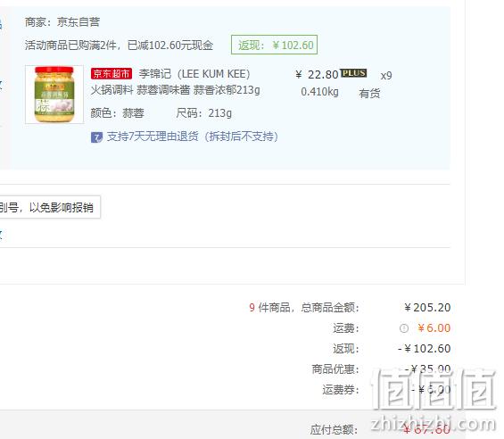Image resolution: width=504 pixels, height=439 pixels.
Task: Click the 总商品金额 ¥205.20 value
Action: 427,308
